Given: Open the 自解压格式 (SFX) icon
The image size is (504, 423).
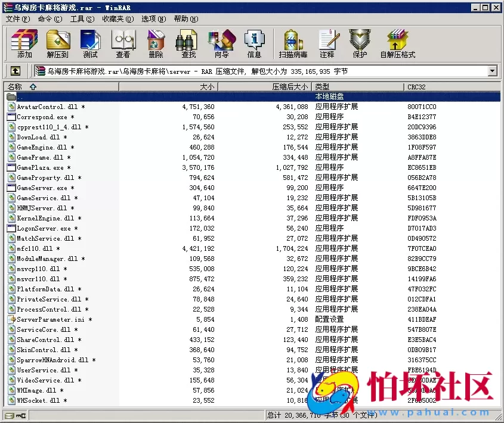Looking at the screenshot, I should [x=397, y=43].
